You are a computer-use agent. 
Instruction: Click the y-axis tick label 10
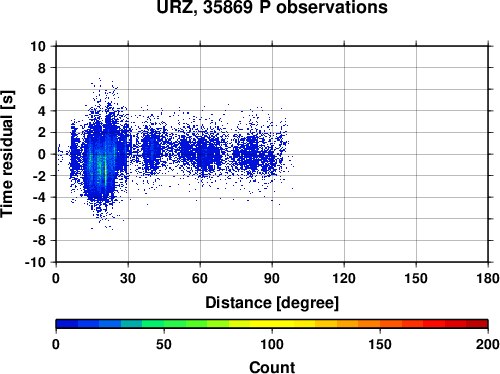[38, 46]
